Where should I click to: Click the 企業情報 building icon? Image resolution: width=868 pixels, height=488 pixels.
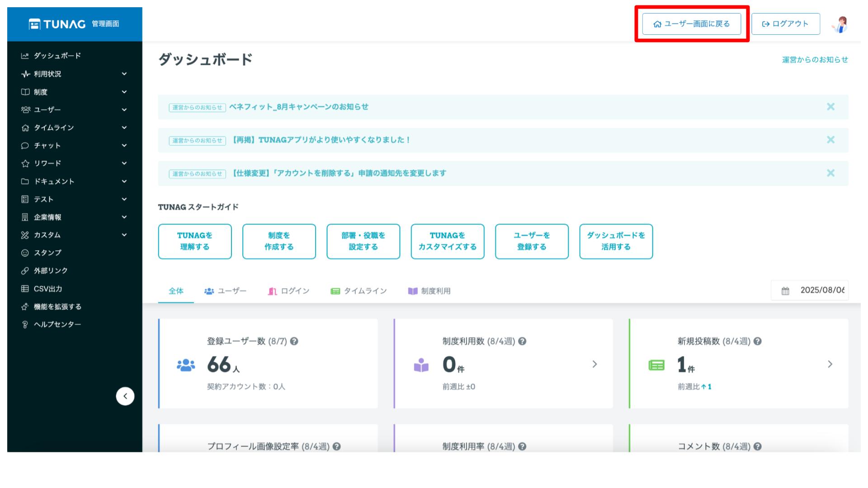point(25,217)
